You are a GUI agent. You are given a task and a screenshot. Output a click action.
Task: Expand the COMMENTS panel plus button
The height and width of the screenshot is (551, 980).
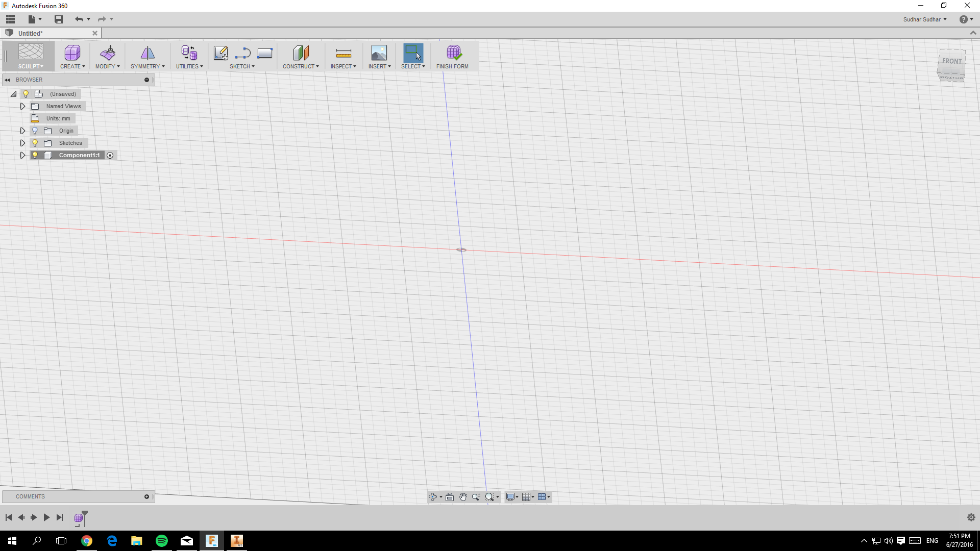[146, 496]
